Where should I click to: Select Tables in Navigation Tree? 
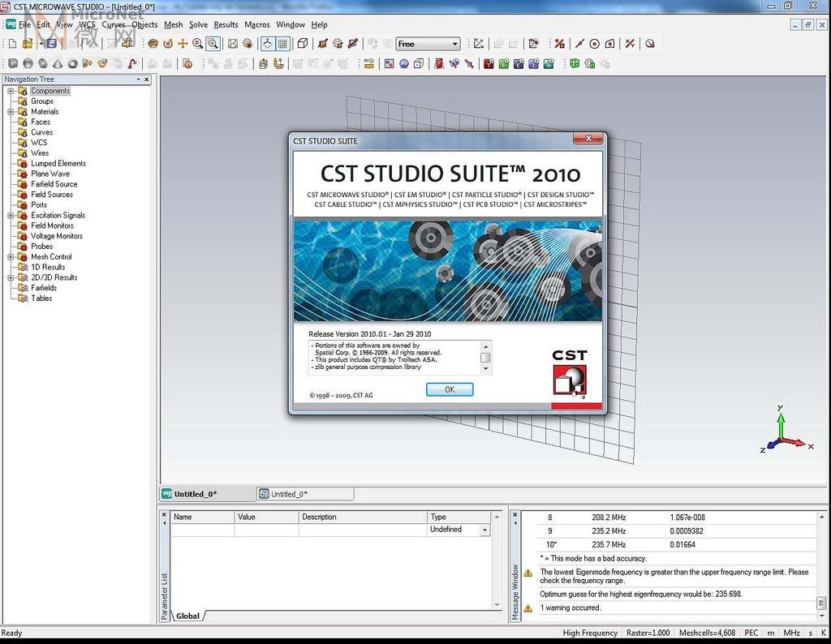(x=41, y=298)
